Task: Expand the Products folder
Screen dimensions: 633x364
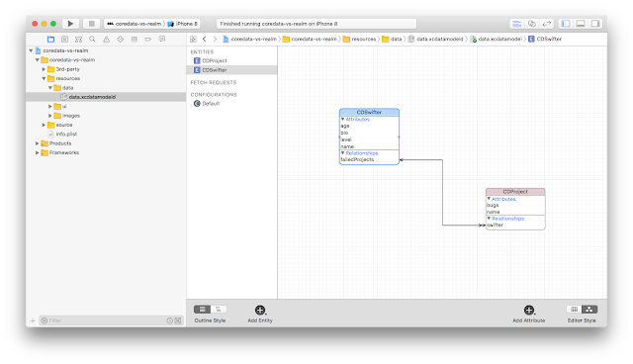Action: click(x=38, y=143)
